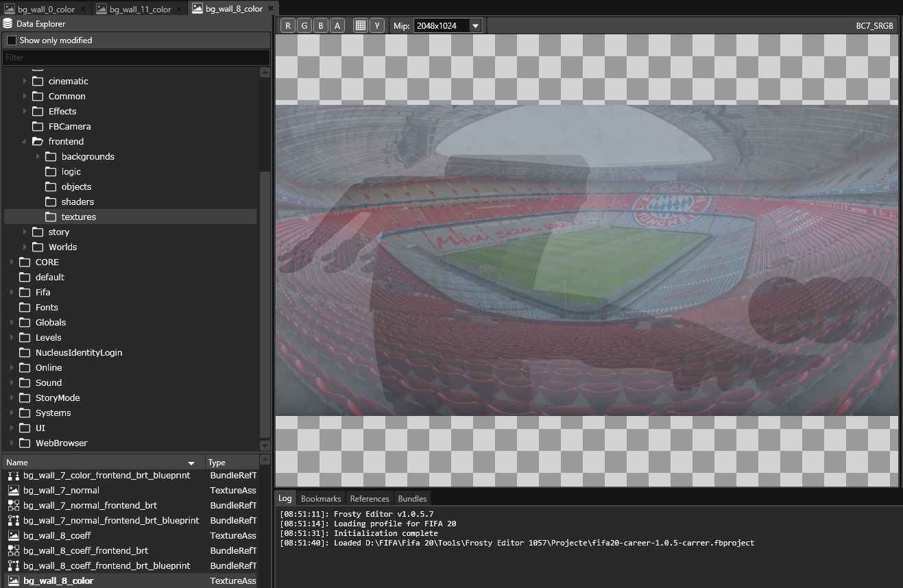This screenshot has height=588, width=903.
Task: Toggle the blue channel B button
Action: [320, 25]
